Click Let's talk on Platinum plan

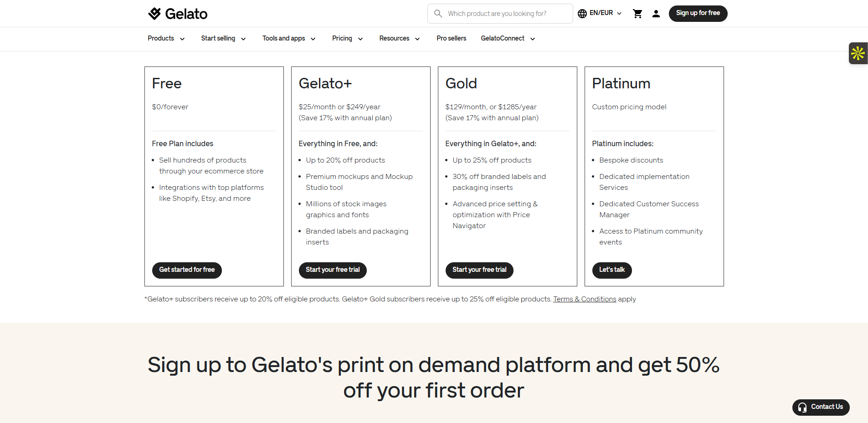coord(612,270)
